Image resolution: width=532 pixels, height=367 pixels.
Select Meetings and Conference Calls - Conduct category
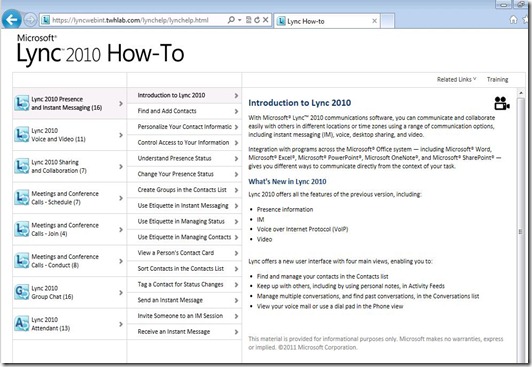tap(70, 261)
